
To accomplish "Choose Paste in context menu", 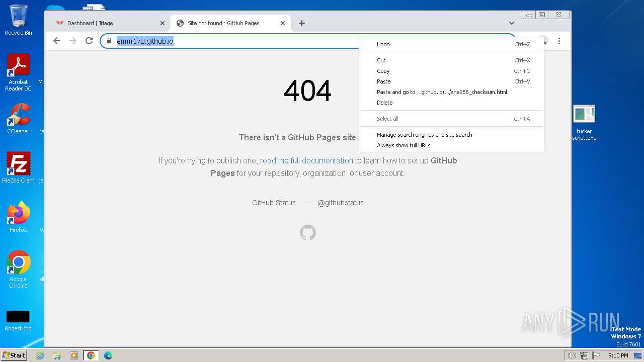I will pos(451,81).
